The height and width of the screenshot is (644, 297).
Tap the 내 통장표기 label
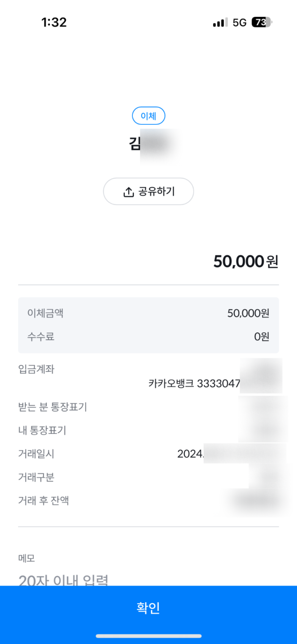[x=42, y=430]
